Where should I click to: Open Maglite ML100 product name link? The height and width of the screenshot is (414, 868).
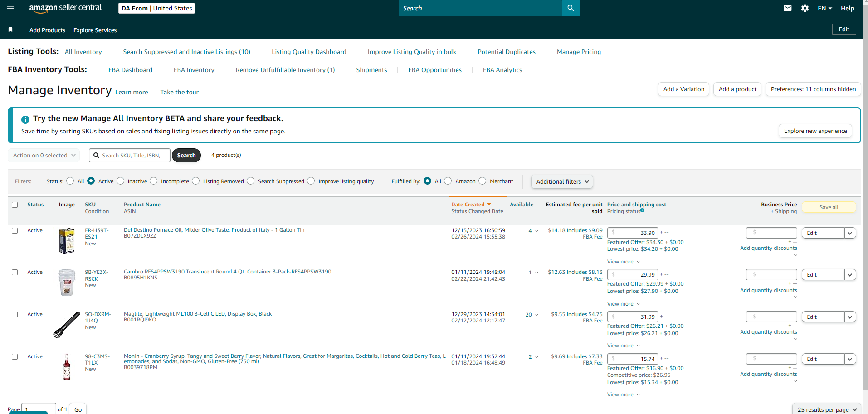198,314
